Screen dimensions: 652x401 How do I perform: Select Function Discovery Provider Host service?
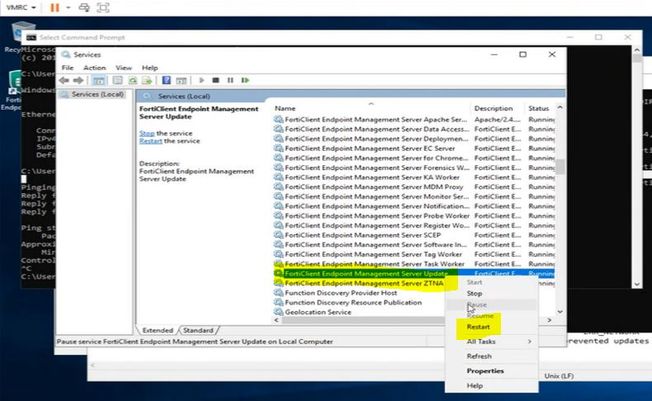[x=360, y=293]
